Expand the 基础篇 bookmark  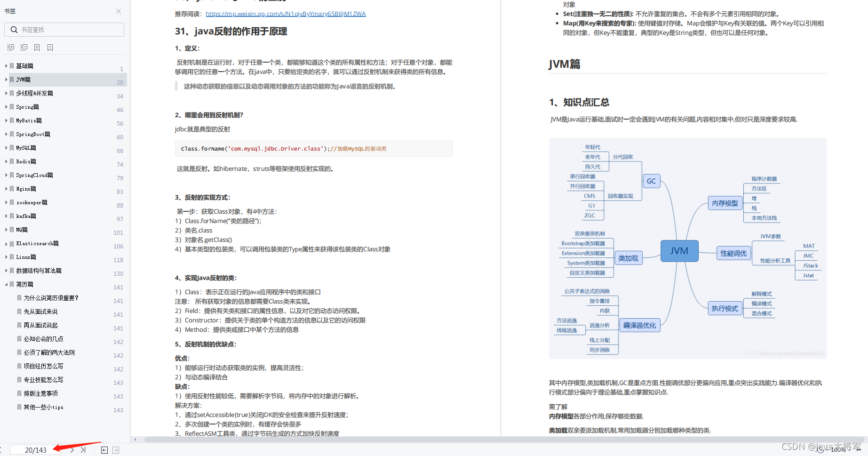pyautogui.click(x=6, y=66)
